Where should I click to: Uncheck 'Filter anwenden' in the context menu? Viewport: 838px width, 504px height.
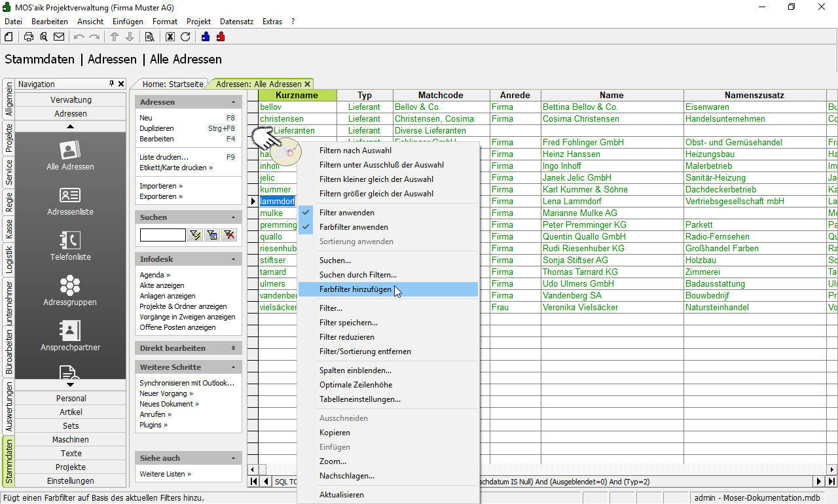347,213
